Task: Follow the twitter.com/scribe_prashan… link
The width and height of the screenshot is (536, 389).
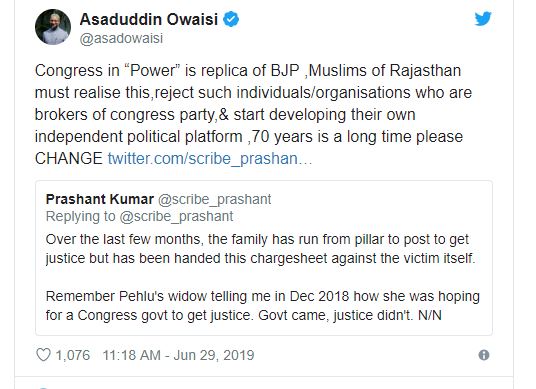Action: click(210, 159)
